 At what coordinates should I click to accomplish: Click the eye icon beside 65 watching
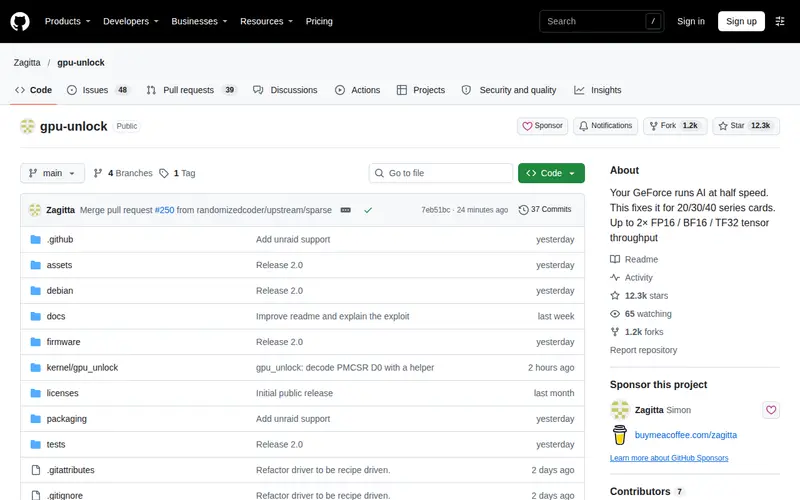coord(615,314)
